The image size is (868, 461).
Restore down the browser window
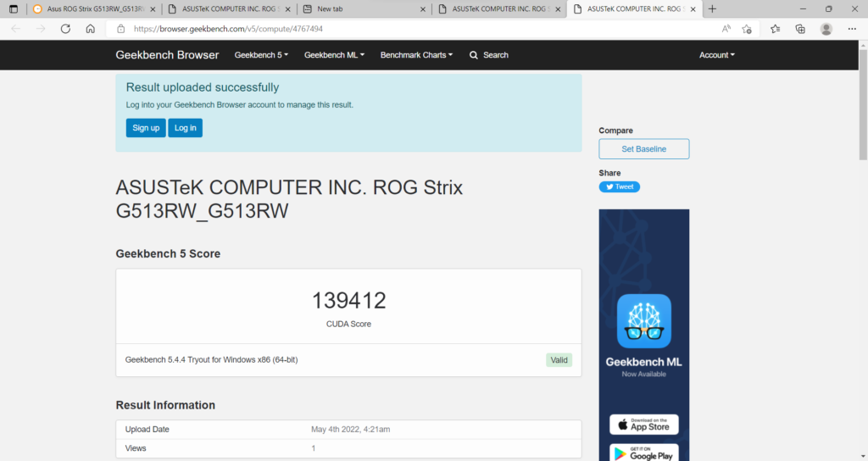[829, 8]
